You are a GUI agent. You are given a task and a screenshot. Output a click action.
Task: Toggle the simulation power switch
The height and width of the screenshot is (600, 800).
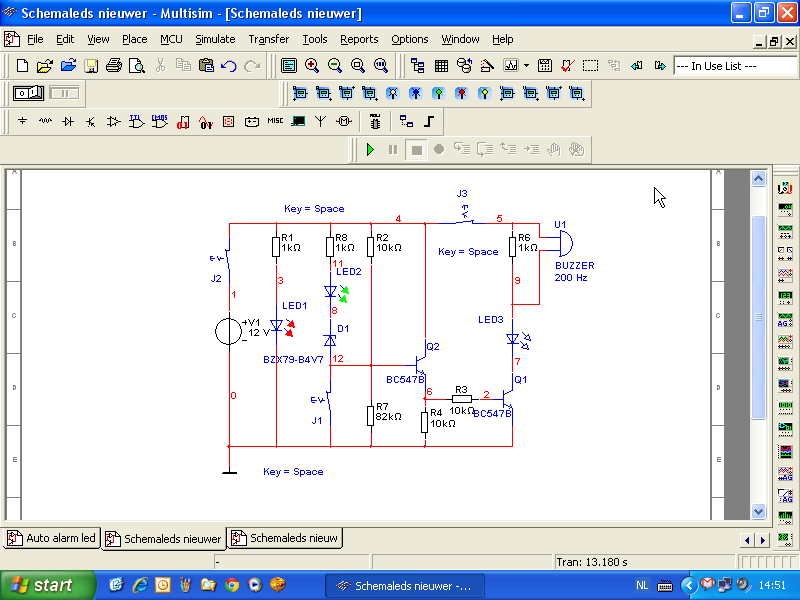[x=28, y=93]
